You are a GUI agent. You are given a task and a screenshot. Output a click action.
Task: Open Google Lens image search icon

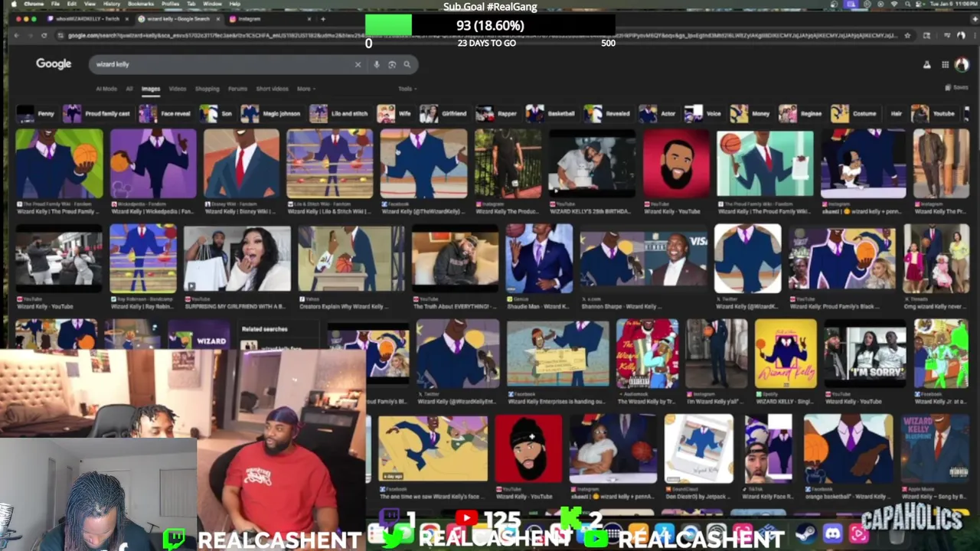tap(392, 64)
